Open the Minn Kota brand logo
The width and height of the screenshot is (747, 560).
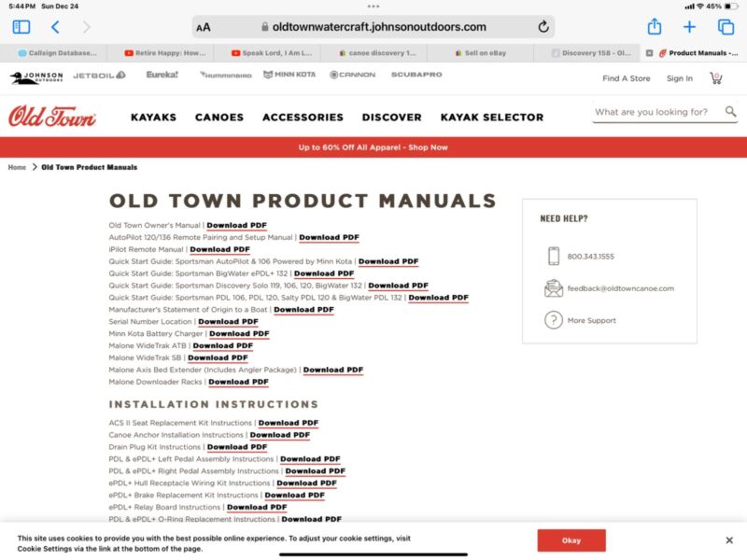coord(289,75)
